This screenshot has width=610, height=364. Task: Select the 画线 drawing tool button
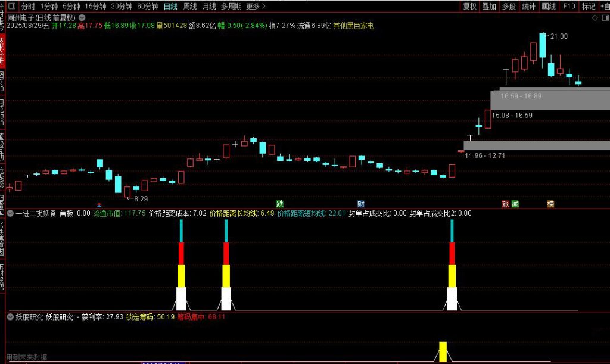pos(549,7)
